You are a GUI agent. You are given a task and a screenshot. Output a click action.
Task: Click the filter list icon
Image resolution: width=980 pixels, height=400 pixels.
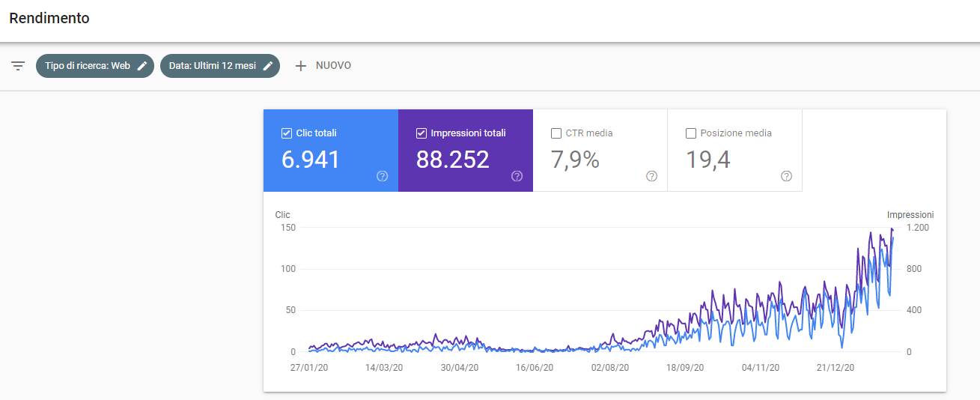click(18, 66)
